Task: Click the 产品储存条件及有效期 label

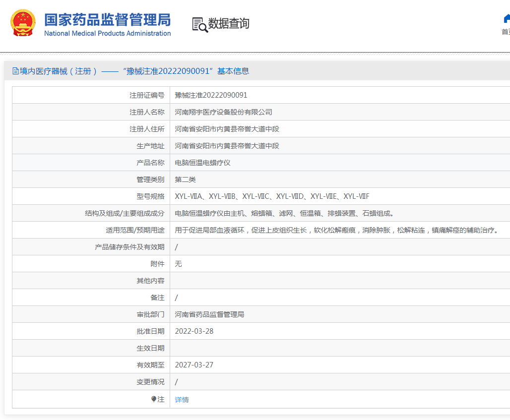Action: [x=129, y=247]
